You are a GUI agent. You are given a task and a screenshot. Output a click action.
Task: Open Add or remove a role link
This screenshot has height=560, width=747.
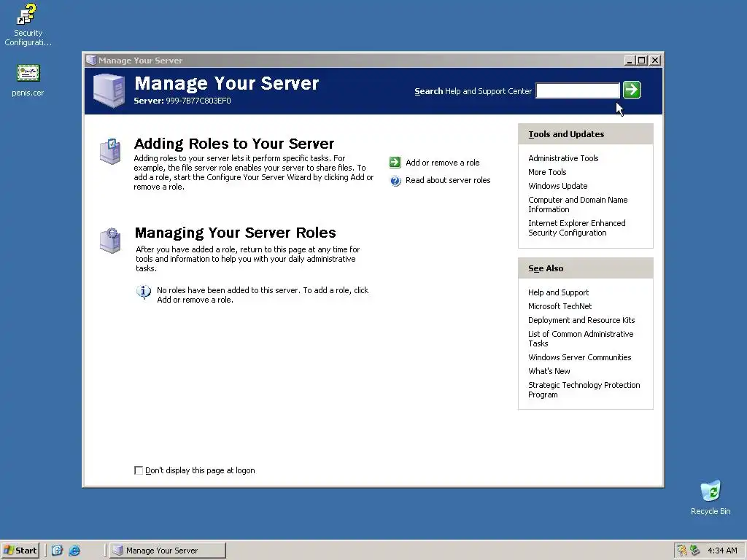pyautogui.click(x=443, y=163)
